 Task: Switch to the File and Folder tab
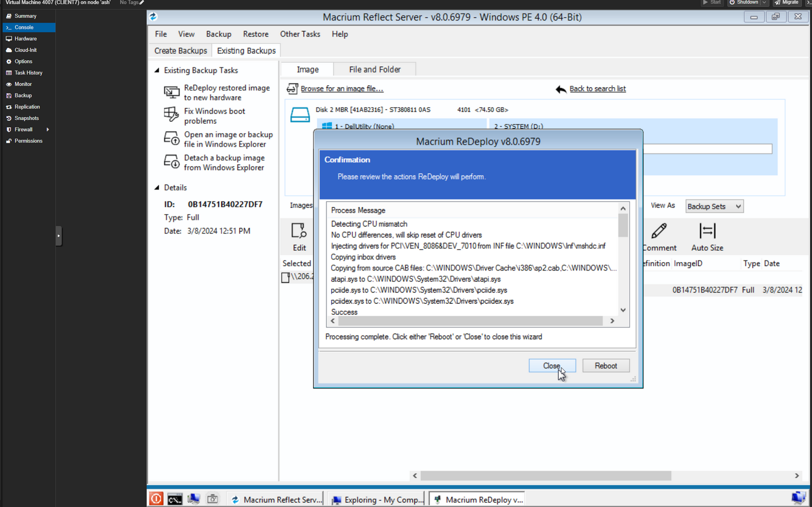[x=375, y=69]
